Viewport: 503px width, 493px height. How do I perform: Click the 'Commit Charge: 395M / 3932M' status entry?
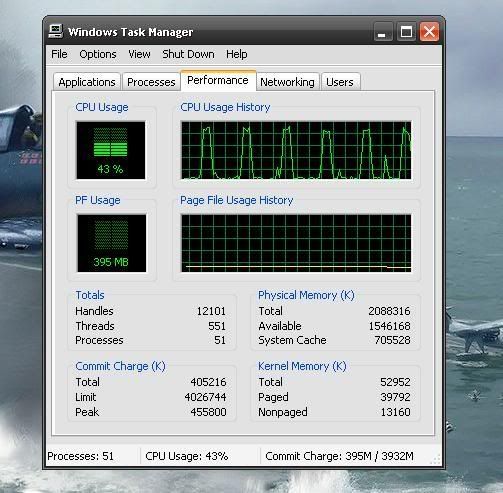(x=339, y=456)
